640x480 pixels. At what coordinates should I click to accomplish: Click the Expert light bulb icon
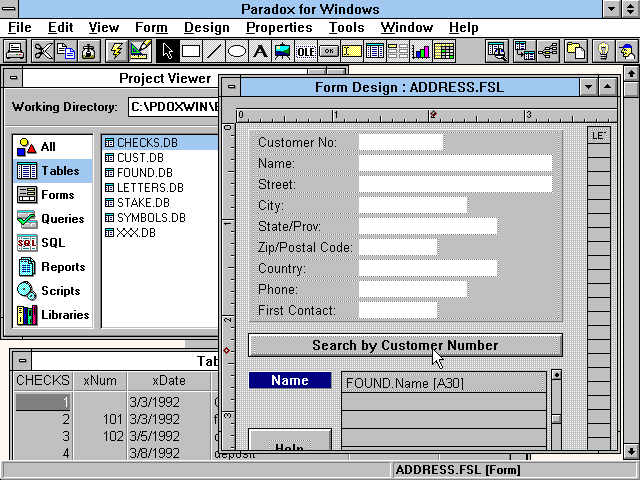[603, 51]
